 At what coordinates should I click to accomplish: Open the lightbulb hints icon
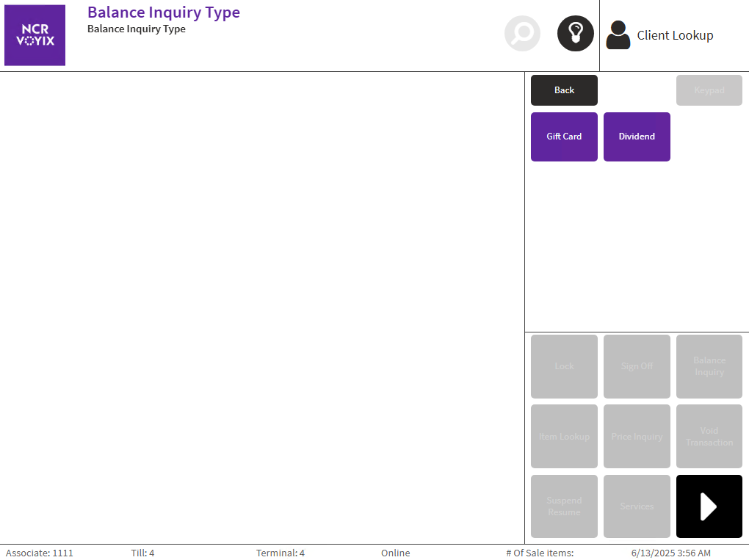pos(575,34)
